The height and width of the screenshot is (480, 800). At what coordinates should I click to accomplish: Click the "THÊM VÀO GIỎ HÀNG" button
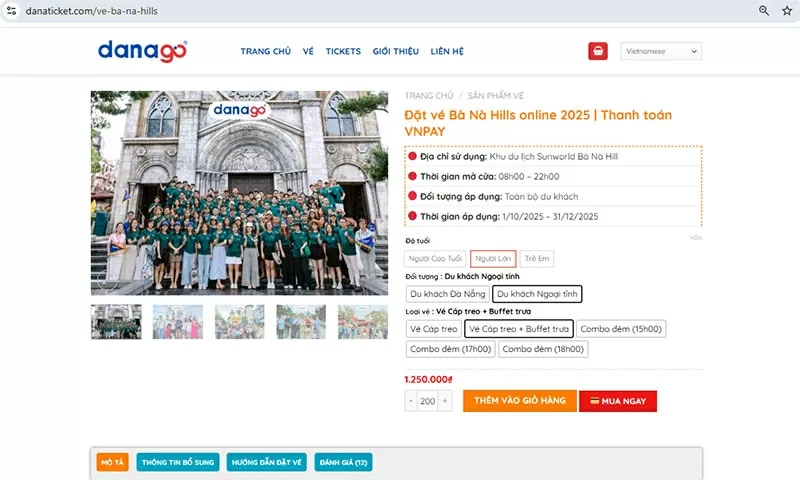click(x=518, y=401)
